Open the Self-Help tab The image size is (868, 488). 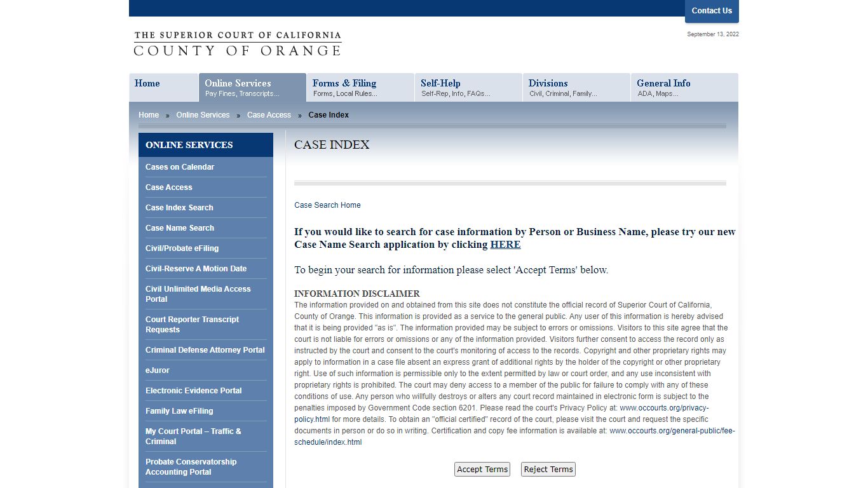(468, 88)
